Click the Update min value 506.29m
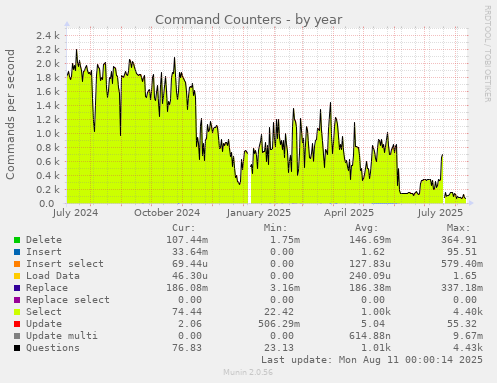Image resolution: width=497 pixels, height=383 pixels. pos(279,324)
